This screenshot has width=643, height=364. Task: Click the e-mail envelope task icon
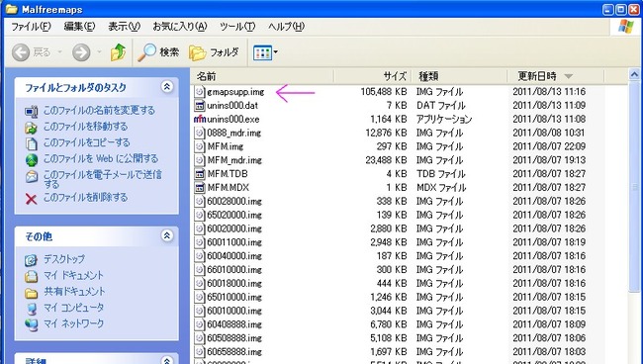pos(32,177)
